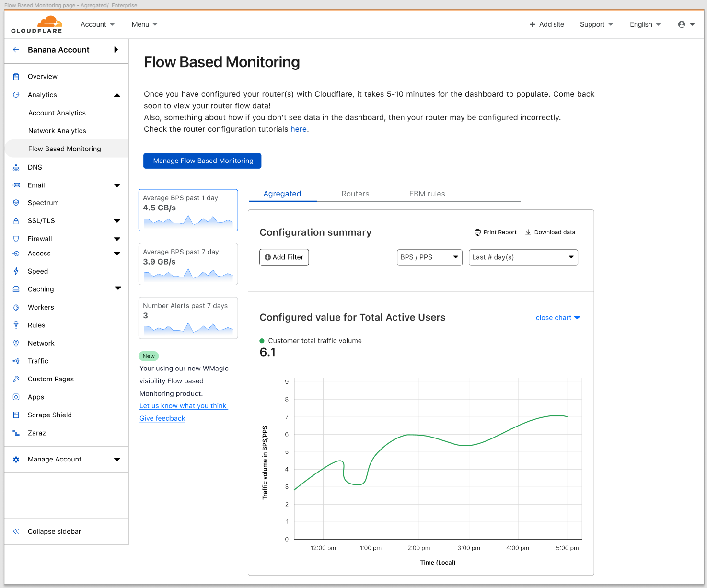Image resolution: width=707 pixels, height=588 pixels.
Task: Open the Account dropdown in the header
Action: point(98,24)
